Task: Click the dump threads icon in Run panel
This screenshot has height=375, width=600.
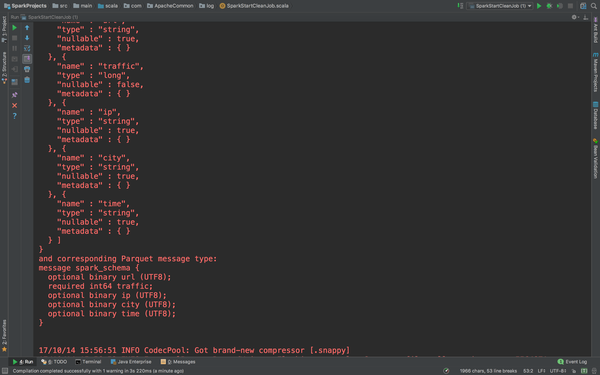Action: (15, 59)
